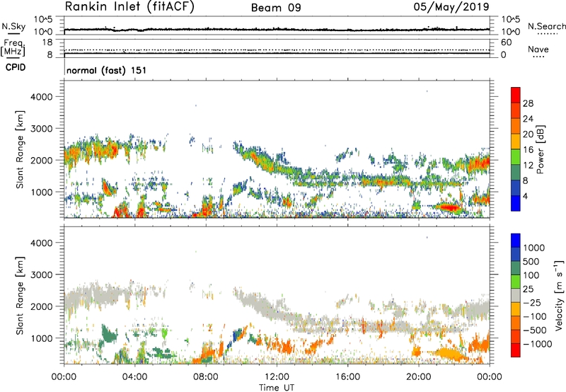Click the '08:00' time tick label
The width and height of the screenshot is (566, 392).
(206, 377)
